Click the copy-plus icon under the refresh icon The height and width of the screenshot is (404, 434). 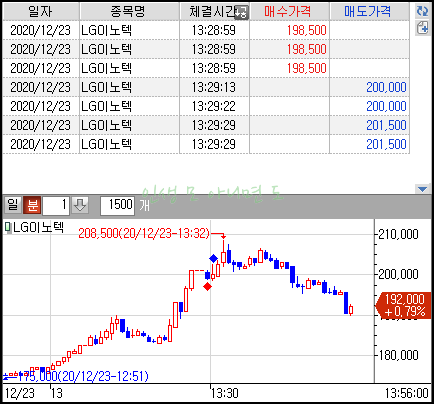point(423,28)
